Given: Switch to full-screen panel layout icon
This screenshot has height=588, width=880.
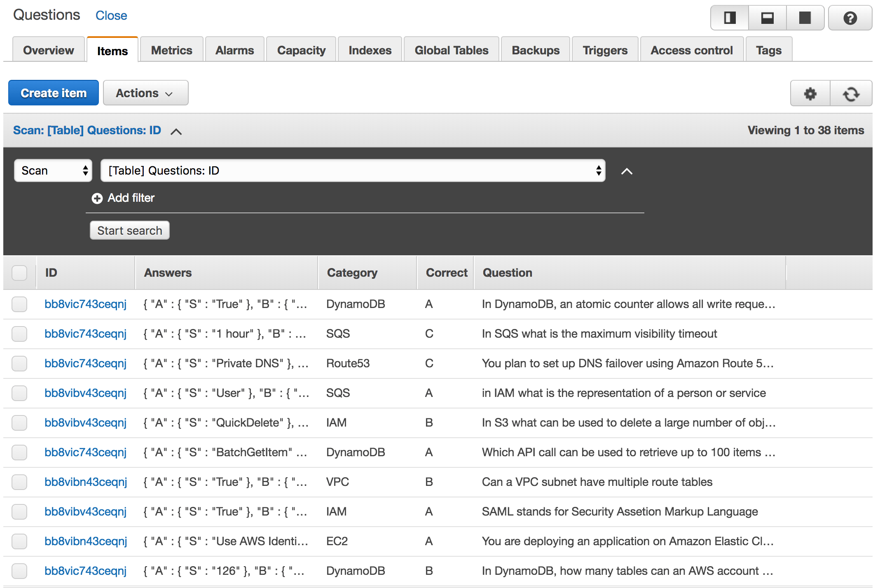Looking at the screenshot, I should 805,18.
